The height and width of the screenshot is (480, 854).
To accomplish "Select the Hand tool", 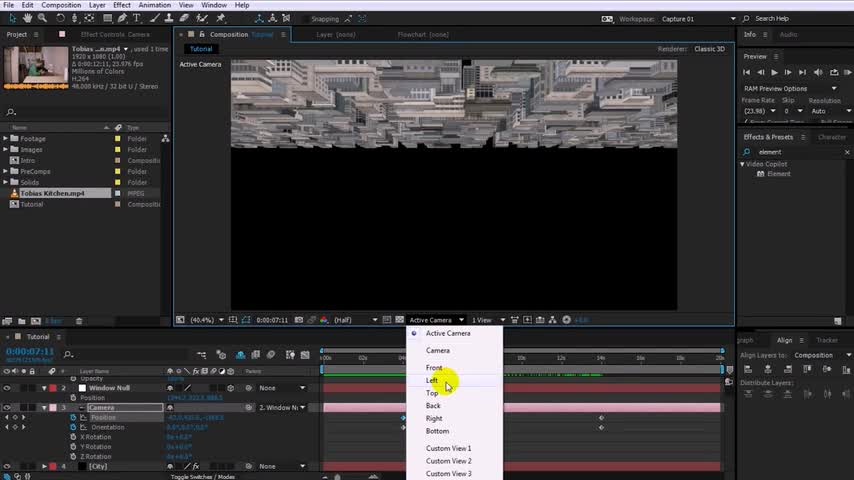I will tap(27, 19).
